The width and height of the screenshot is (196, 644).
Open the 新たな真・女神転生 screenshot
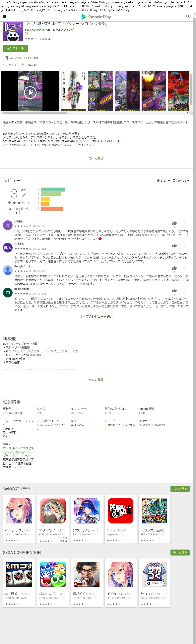coord(73,91)
